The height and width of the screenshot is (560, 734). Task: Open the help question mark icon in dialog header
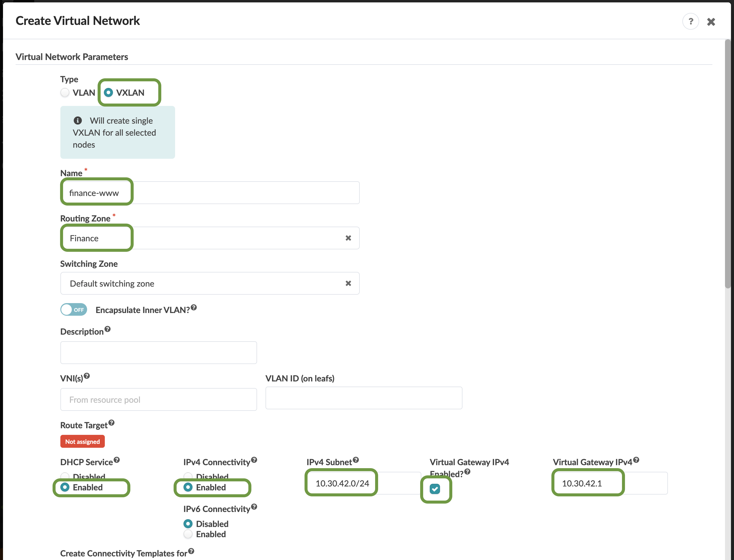(x=690, y=22)
